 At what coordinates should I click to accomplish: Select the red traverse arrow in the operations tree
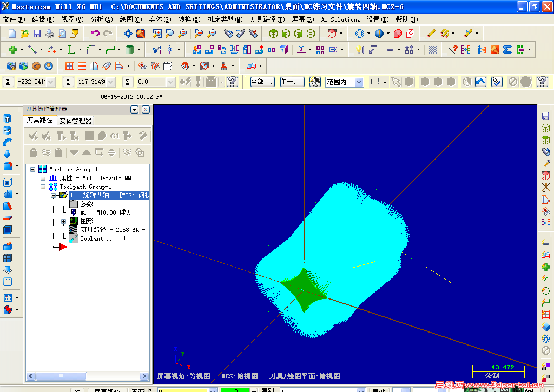click(62, 245)
